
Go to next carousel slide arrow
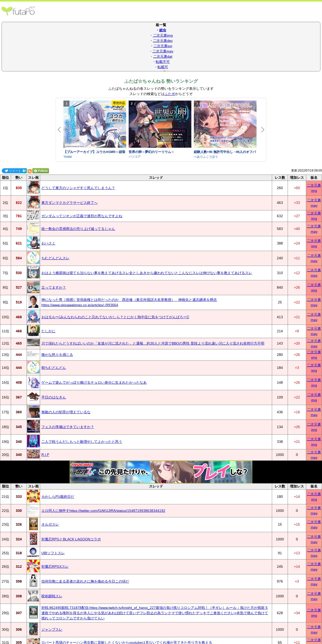click(x=263, y=130)
